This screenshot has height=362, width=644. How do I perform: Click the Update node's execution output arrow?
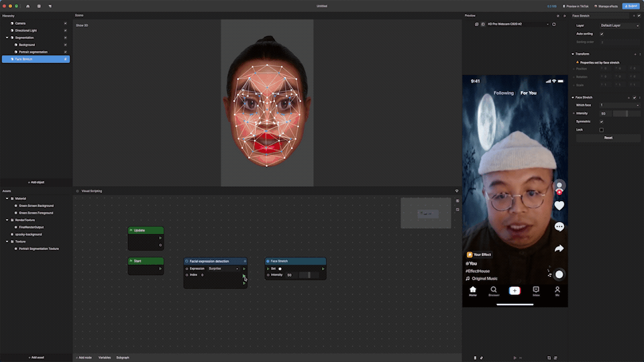(x=160, y=237)
